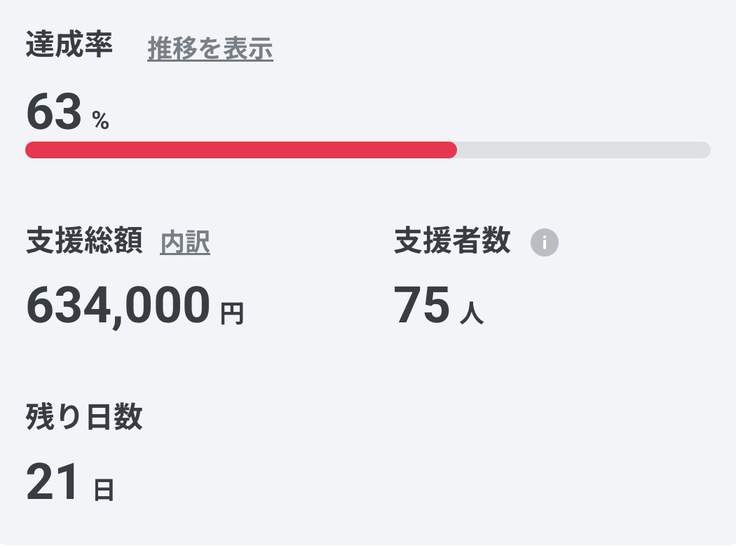Select the 残り日数 label

pyautogui.click(x=84, y=417)
